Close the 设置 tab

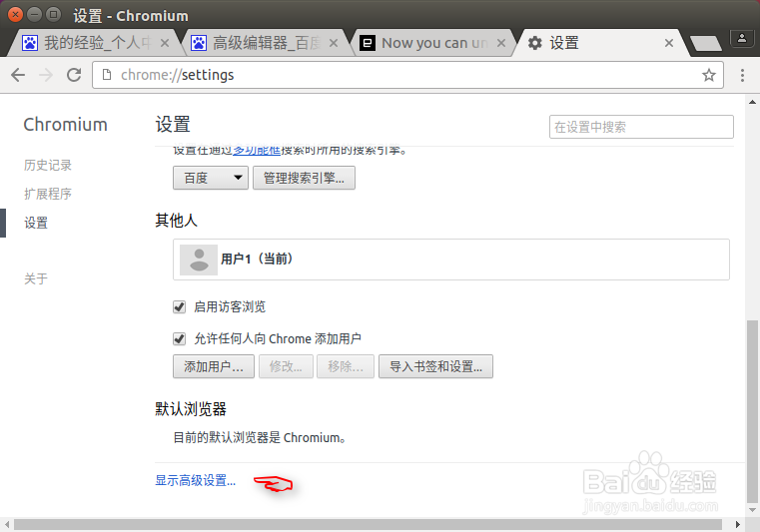669,43
